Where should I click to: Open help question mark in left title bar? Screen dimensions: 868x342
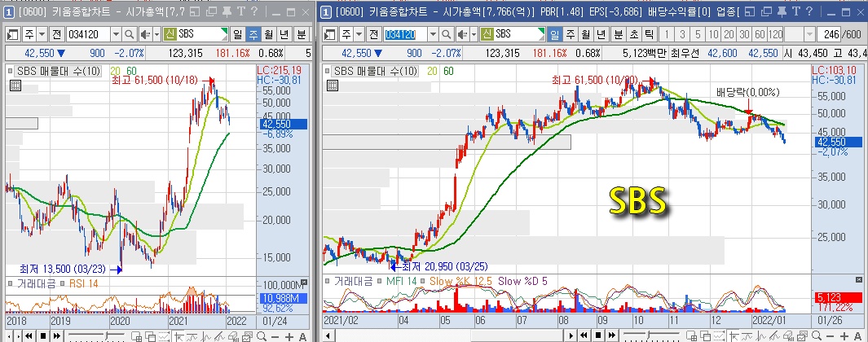[254, 11]
